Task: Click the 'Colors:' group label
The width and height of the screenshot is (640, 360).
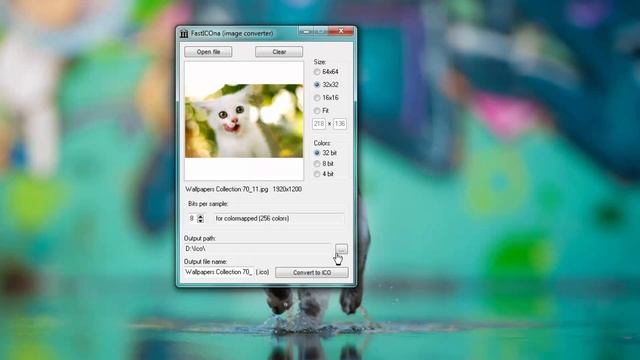Action: click(x=322, y=143)
